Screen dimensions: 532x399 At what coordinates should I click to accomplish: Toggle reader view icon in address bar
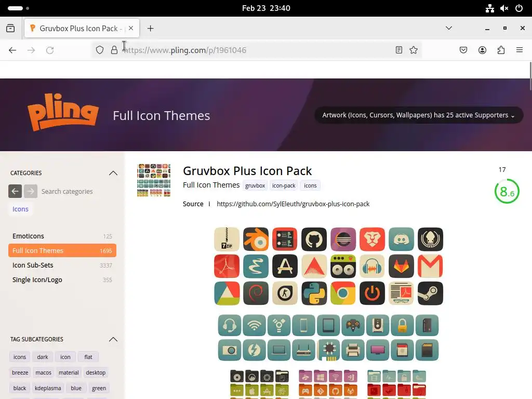pos(399,50)
